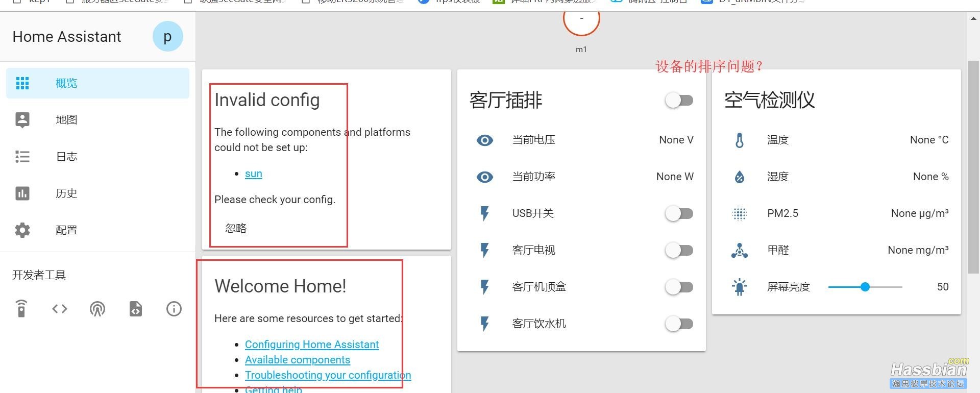Toggle the 客厅饮水机 switch

pyautogui.click(x=679, y=324)
